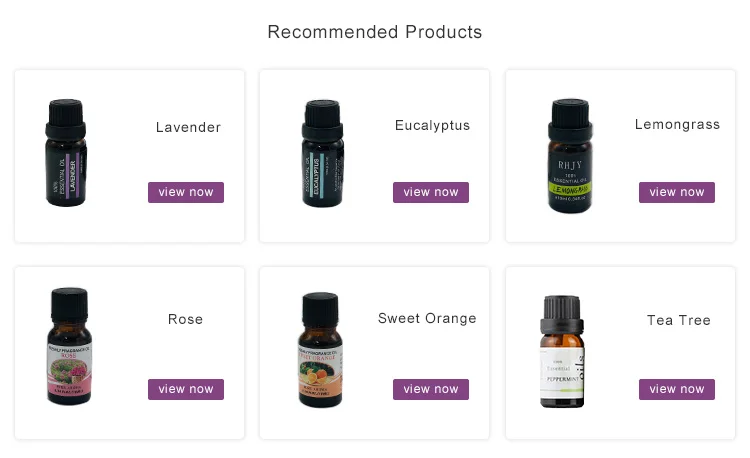View the Tea Tree product now
The image size is (750, 458).
(676, 389)
